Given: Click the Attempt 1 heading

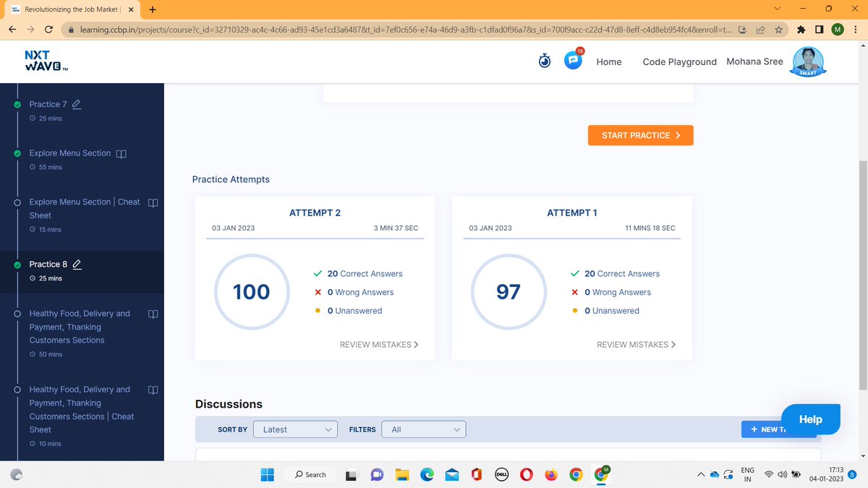Looking at the screenshot, I should (572, 213).
